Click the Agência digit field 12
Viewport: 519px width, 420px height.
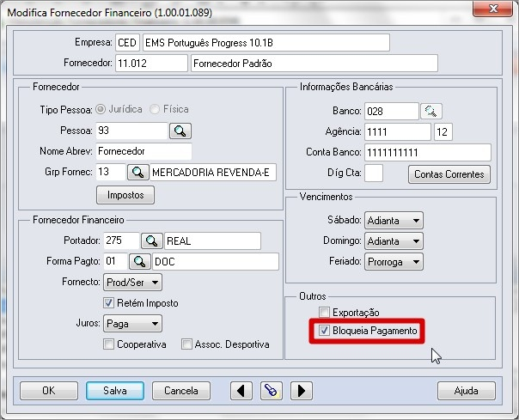pos(443,132)
